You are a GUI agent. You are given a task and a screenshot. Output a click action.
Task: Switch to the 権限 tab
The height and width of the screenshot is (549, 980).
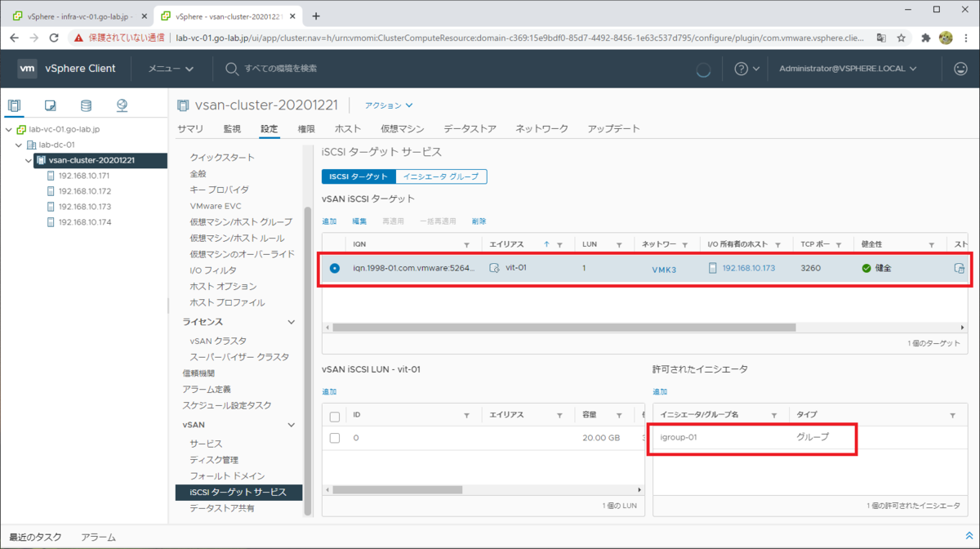coord(306,129)
